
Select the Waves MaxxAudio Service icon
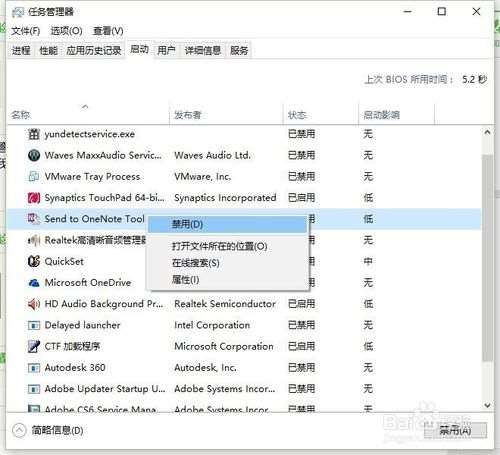pyautogui.click(x=34, y=155)
